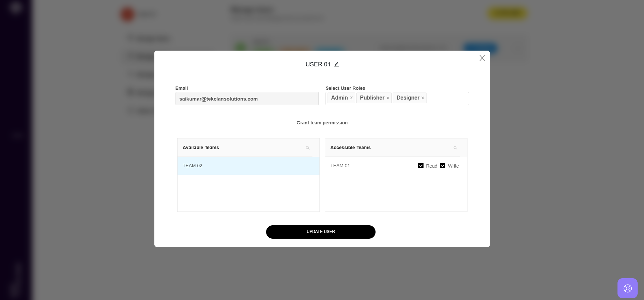
Task: Click the Email input field
Action: tap(247, 99)
